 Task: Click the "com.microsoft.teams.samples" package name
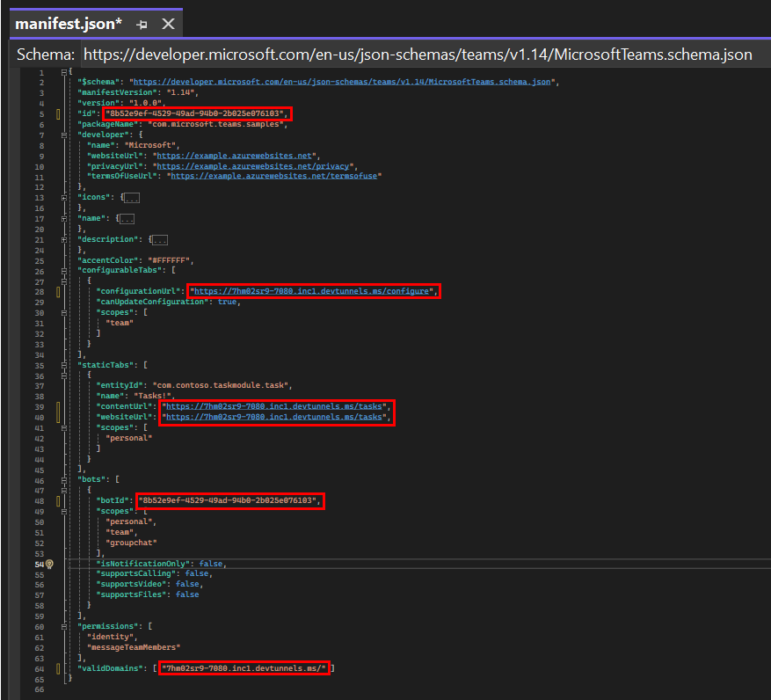coord(216,124)
